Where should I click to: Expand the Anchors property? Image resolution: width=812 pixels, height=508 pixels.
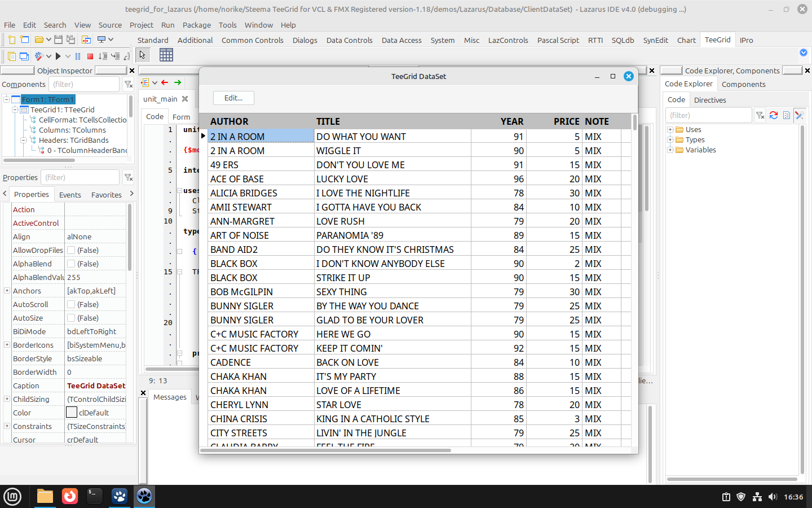7,291
